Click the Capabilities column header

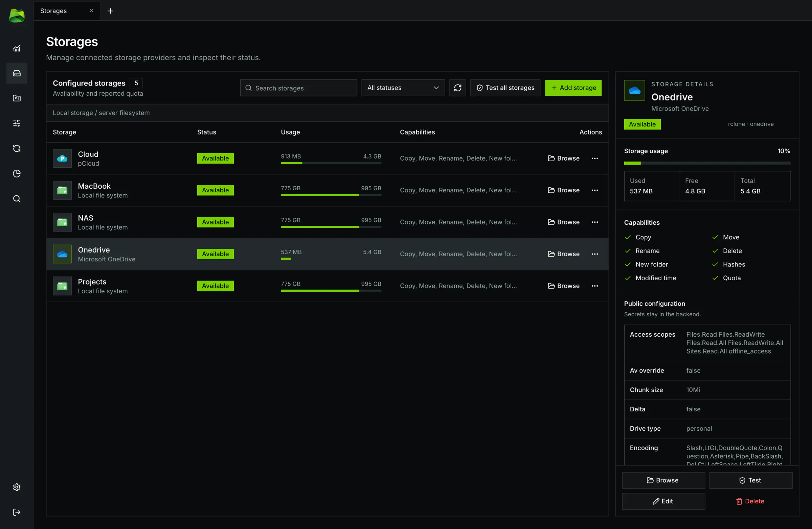point(417,132)
